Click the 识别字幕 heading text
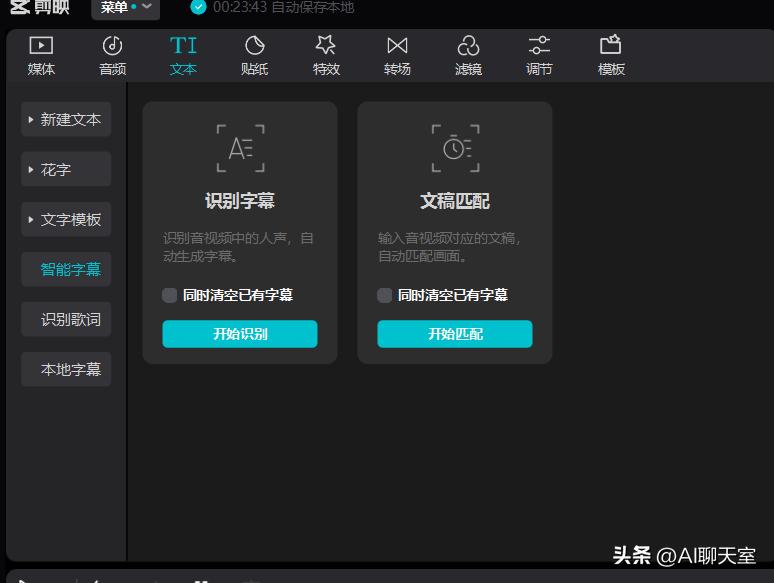This screenshot has width=774, height=583. [240, 201]
